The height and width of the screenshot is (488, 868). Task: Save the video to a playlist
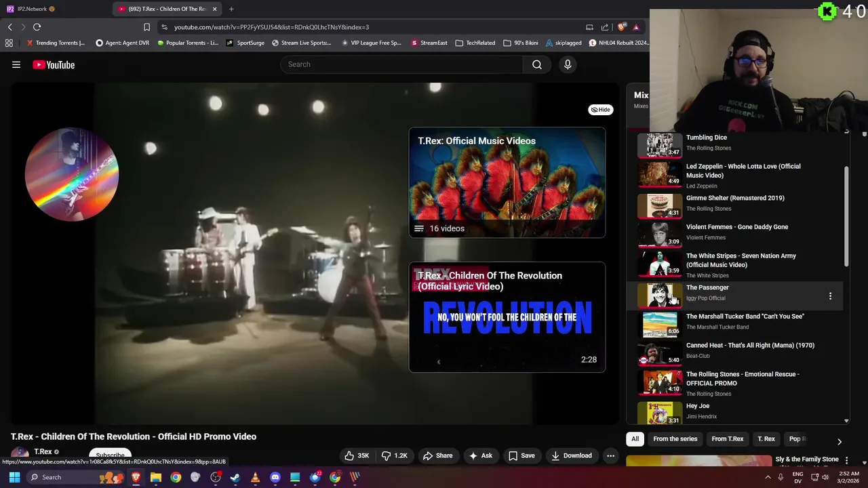pos(521,455)
